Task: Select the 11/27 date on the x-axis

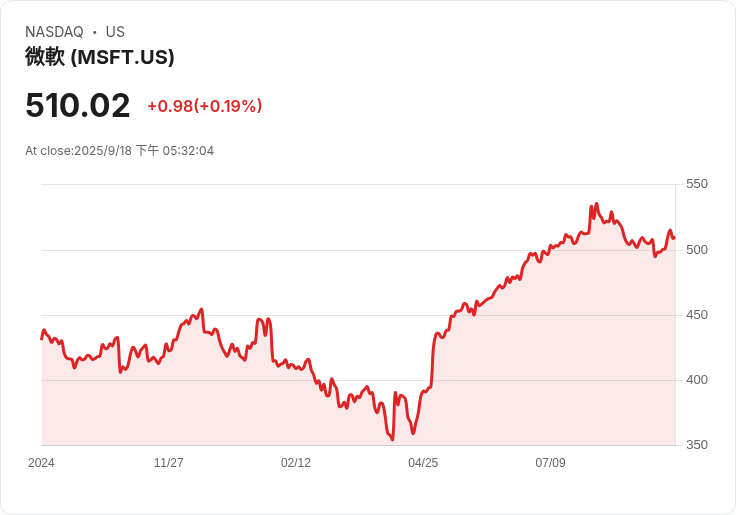Action: [168, 463]
